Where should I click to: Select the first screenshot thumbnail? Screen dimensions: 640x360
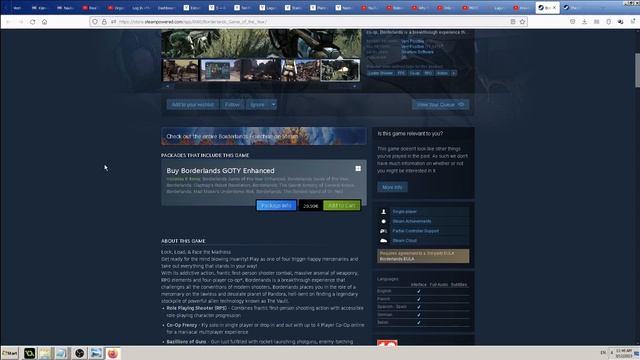coord(180,70)
